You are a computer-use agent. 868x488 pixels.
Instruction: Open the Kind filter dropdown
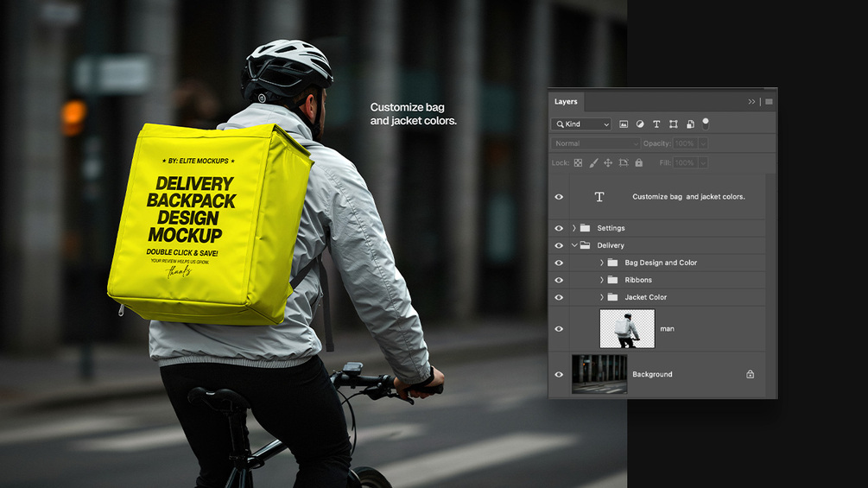[x=580, y=124]
